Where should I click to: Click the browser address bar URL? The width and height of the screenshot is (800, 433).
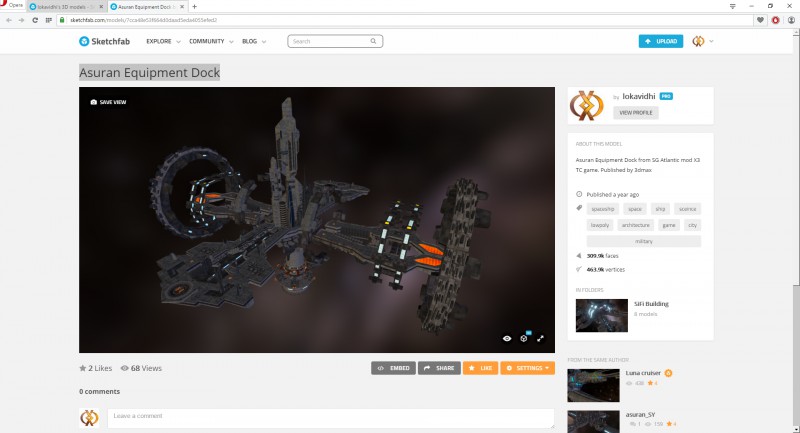(143, 20)
